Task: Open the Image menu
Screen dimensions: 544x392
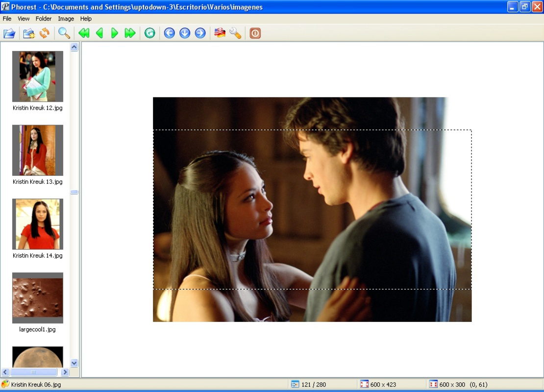Action: click(66, 19)
